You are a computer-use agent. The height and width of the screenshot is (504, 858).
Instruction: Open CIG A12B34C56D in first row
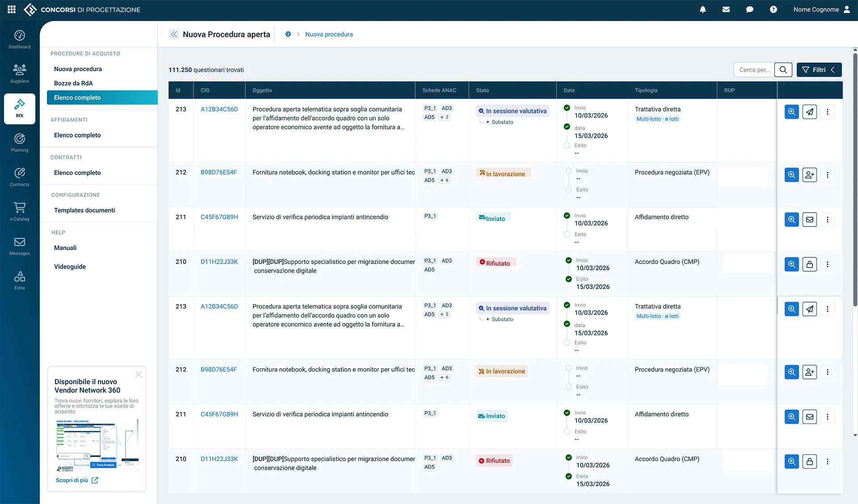219,109
